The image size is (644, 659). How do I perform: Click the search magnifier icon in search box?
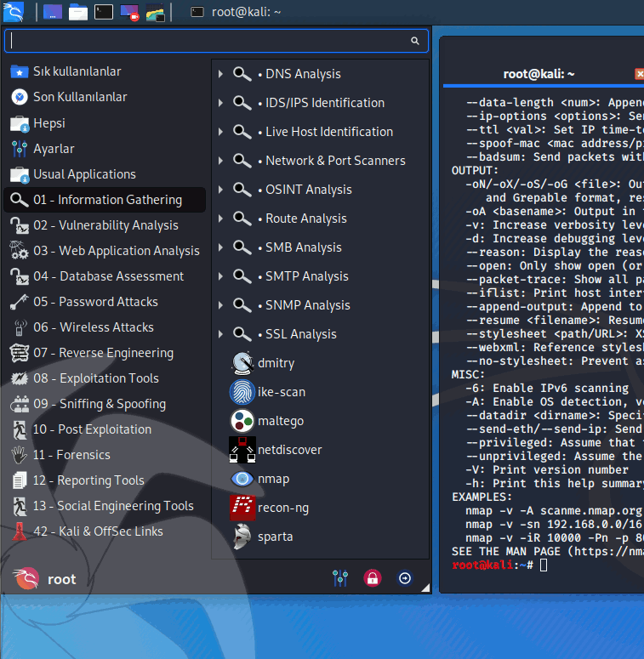(415, 41)
